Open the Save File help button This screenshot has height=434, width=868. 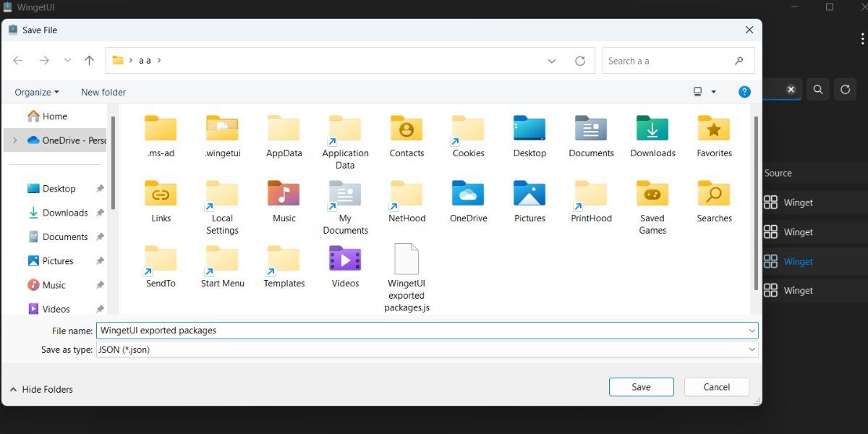(x=744, y=92)
